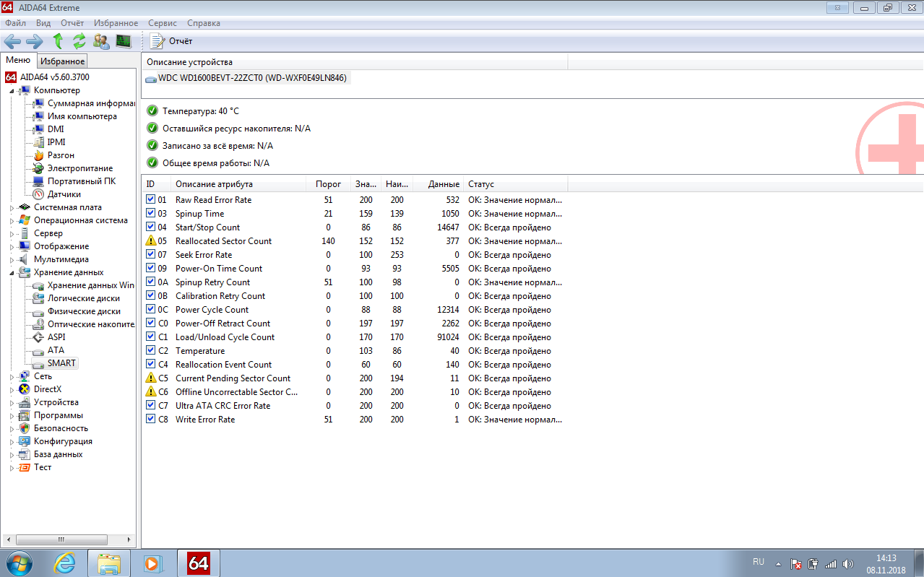Sort by Порог column header
The height and width of the screenshot is (577, 924).
coord(328,184)
